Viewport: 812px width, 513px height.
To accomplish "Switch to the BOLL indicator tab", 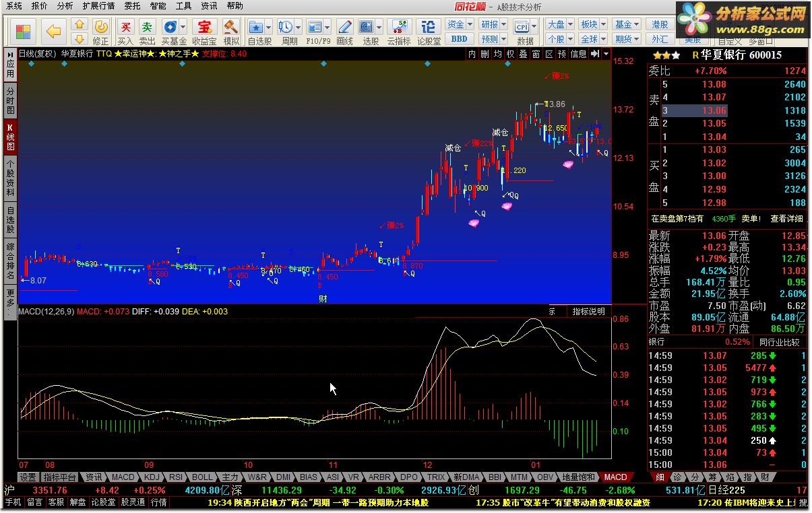I will [x=201, y=477].
